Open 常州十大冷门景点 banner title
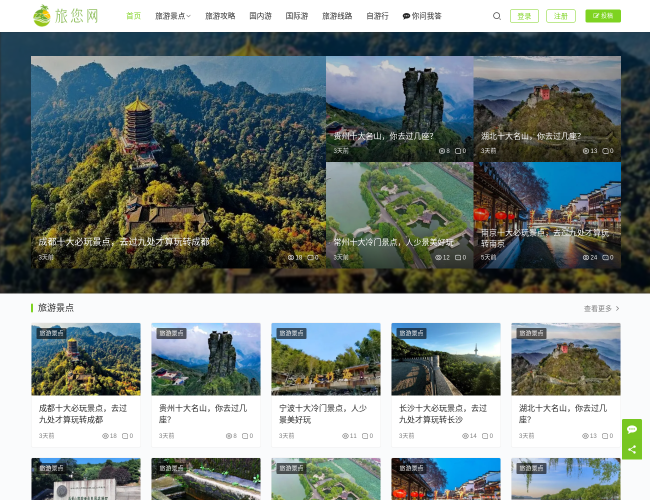This screenshot has width=650, height=500. pos(393,242)
